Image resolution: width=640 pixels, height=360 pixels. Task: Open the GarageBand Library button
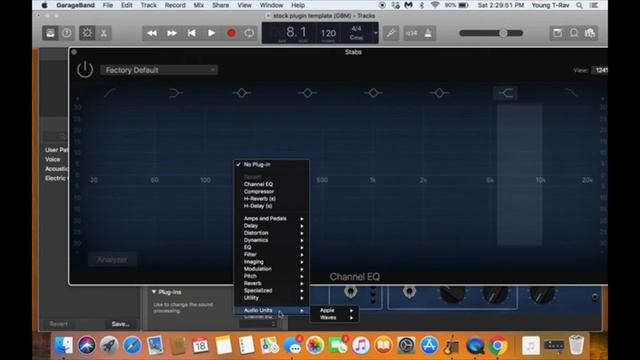point(50,33)
